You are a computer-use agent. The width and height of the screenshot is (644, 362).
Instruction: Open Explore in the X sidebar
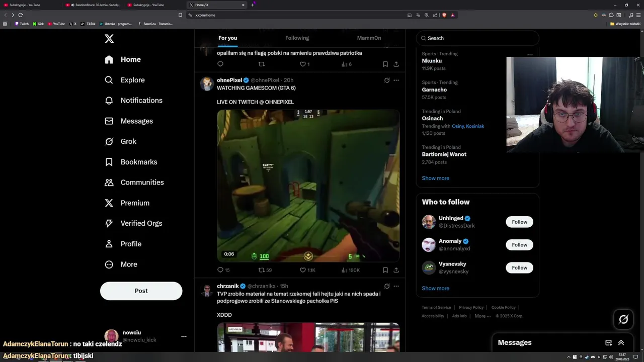click(125, 80)
